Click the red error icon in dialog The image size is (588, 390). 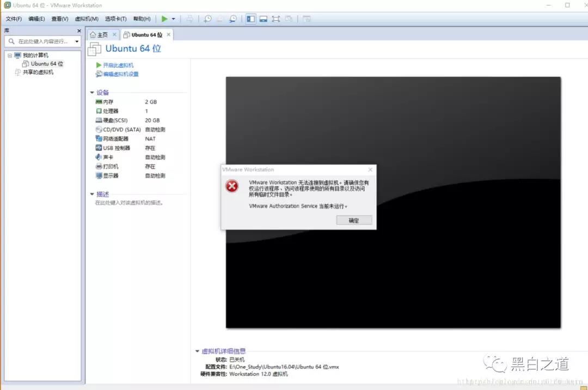232,186
